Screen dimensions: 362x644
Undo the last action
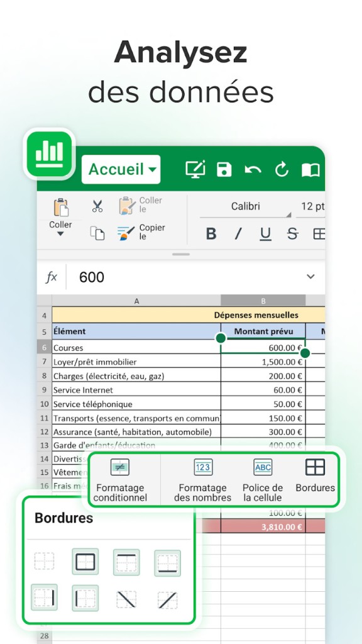pos(253,170)
